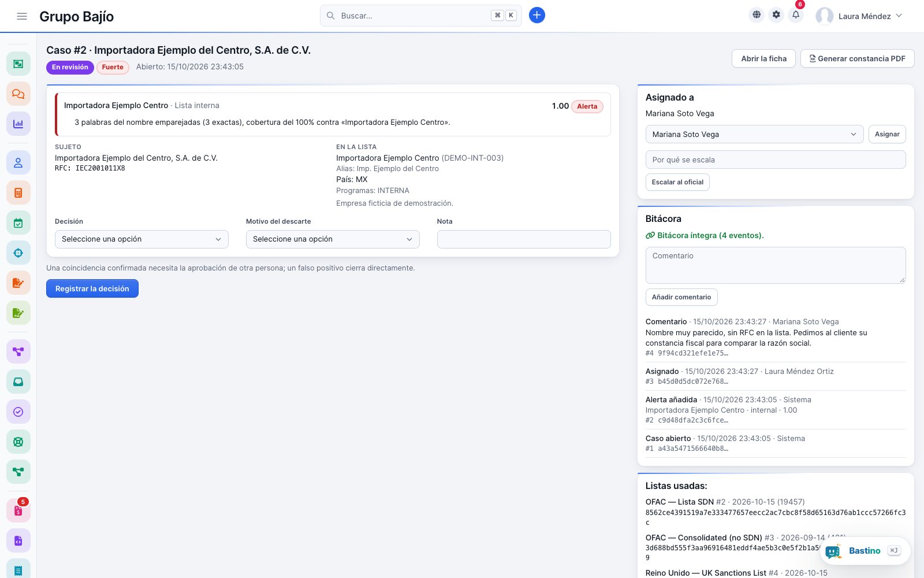Click the Alerta badge
Image resolution: width=924 pixels, height=578 pixels.
587,106
